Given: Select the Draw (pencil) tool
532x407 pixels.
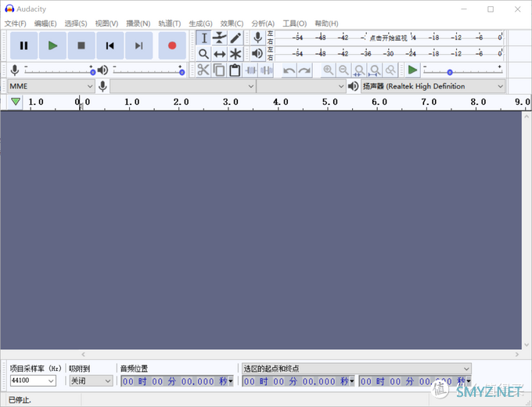Looking at the screenshot, I should click(235, 38).
